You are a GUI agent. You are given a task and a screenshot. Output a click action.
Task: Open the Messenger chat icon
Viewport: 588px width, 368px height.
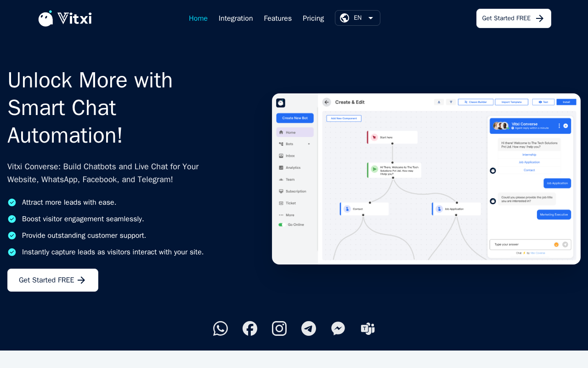click(338, 328)
